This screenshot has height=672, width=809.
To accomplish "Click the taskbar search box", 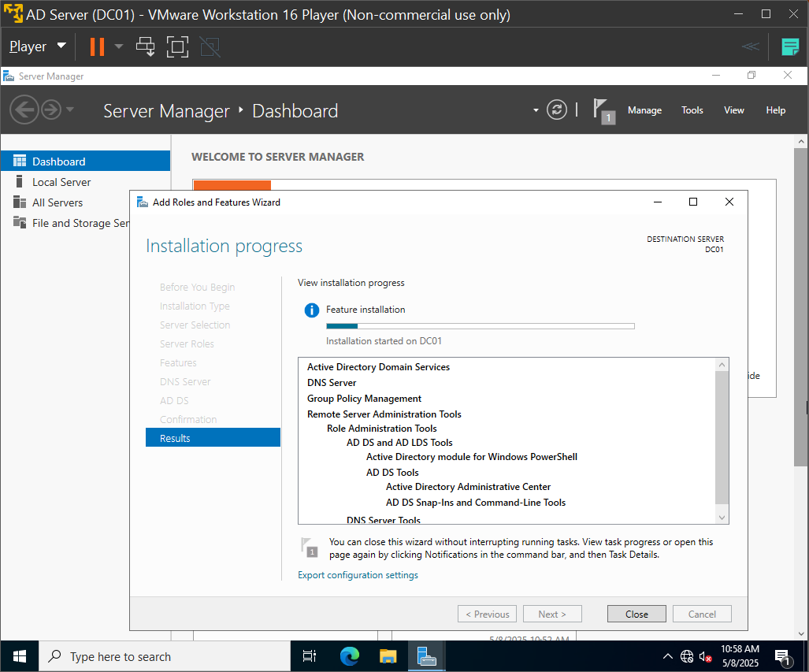I will click(x=165, y=656).
